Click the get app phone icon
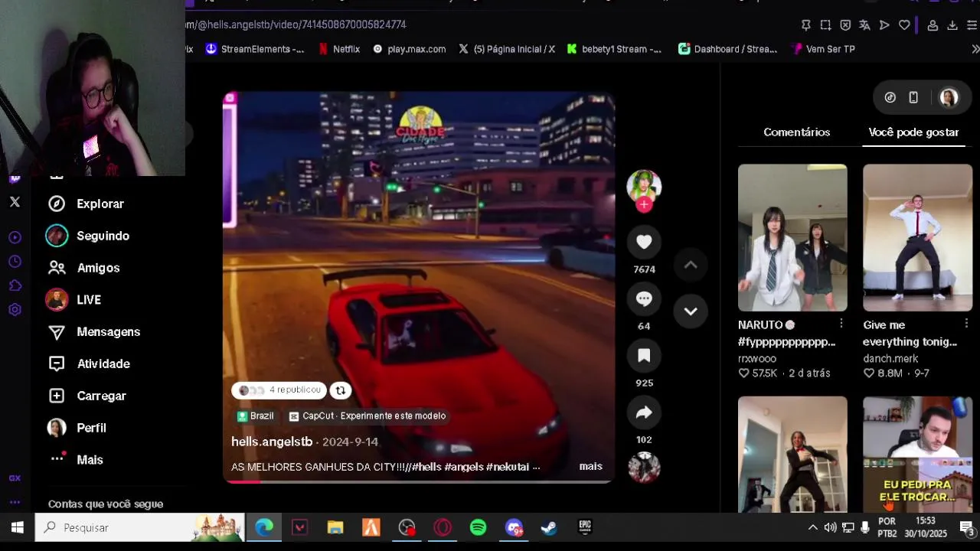Image resolution: width=980 pixels, height=551 pixels. [913, 97]
